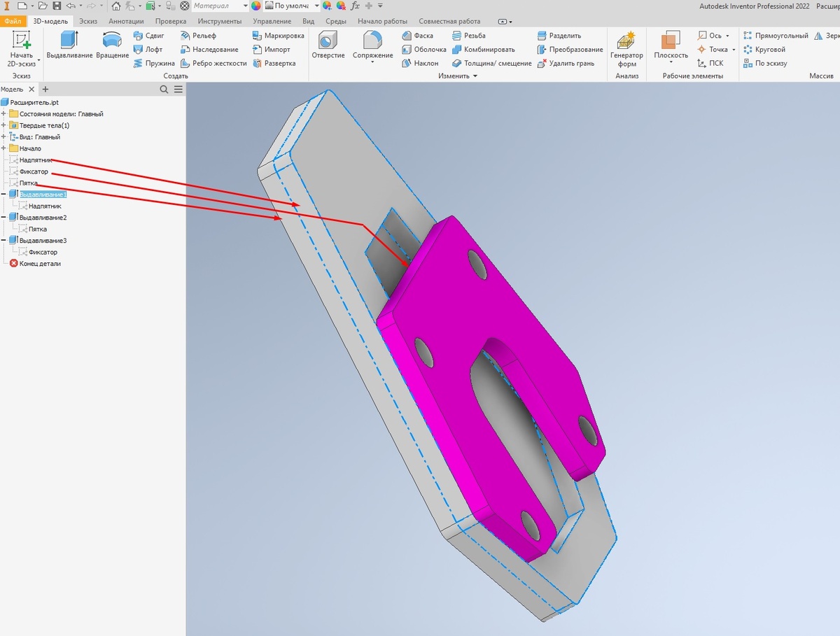Open the fx parameters icon
840x636 pixels.
click(x=355, y=6)
